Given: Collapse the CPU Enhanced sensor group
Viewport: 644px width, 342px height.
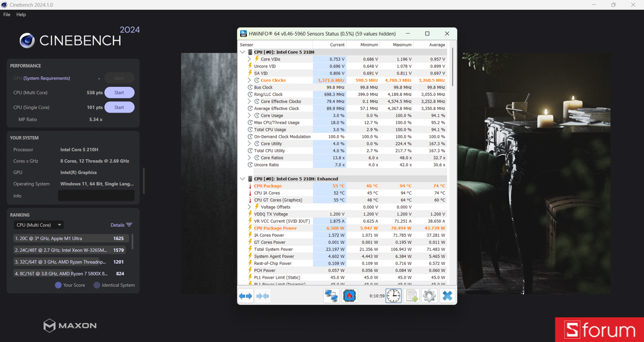Looking at the screenshot, I should (243, 179).
